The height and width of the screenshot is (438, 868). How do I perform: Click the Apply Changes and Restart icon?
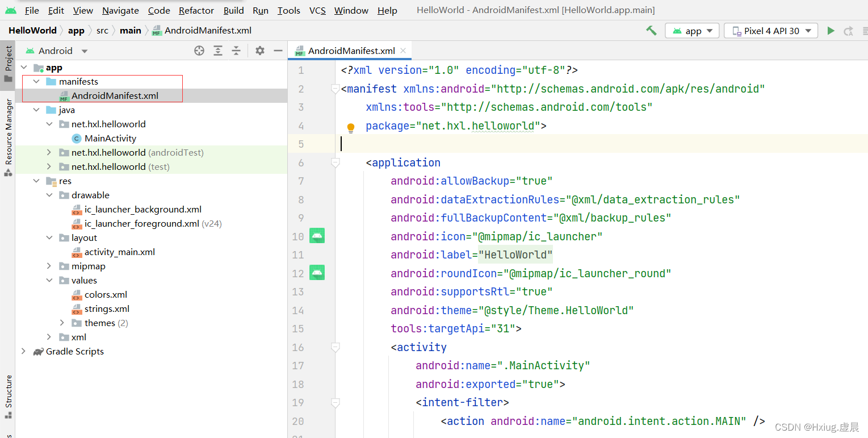point(849,31)
